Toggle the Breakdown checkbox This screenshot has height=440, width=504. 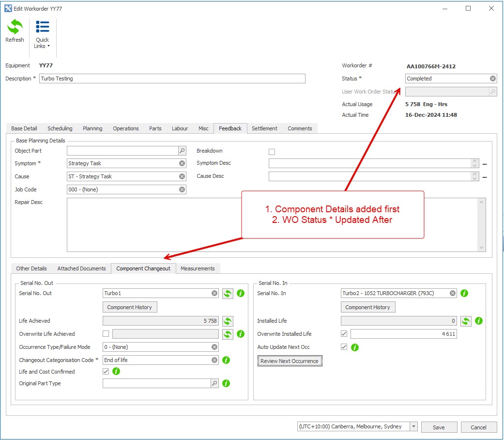[x=272, y=151]
